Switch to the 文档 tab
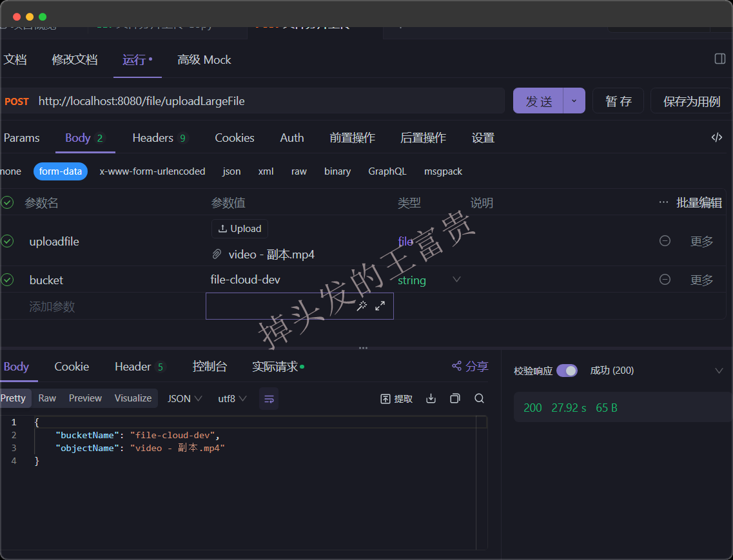Image resolution: width=733 pixels, height=560 pixels. (15, 60)
